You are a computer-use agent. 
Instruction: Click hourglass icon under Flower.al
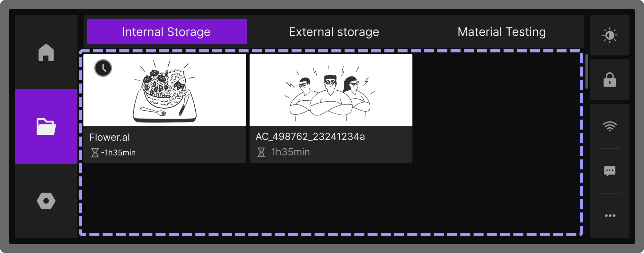(x=95, y=153)
